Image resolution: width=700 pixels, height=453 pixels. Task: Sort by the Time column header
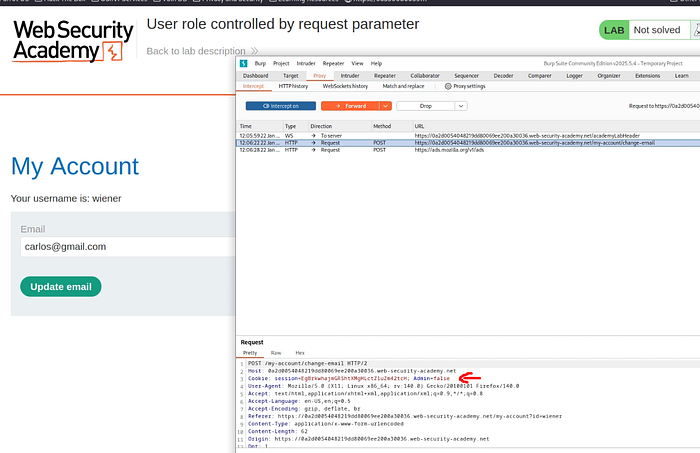tap(246, 126)
